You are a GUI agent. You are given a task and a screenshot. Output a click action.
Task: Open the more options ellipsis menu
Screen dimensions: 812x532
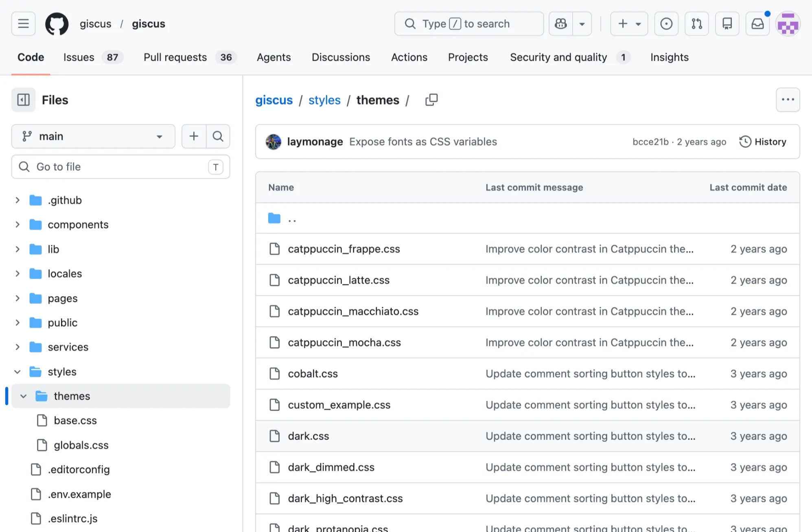tap(788, 100)
